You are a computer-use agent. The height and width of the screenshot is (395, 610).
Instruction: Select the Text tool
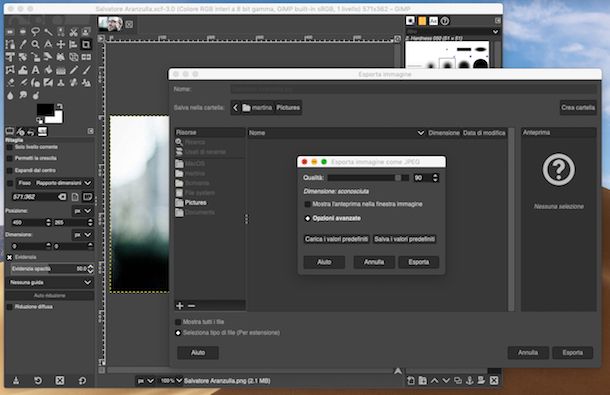[x=35, y=70]
